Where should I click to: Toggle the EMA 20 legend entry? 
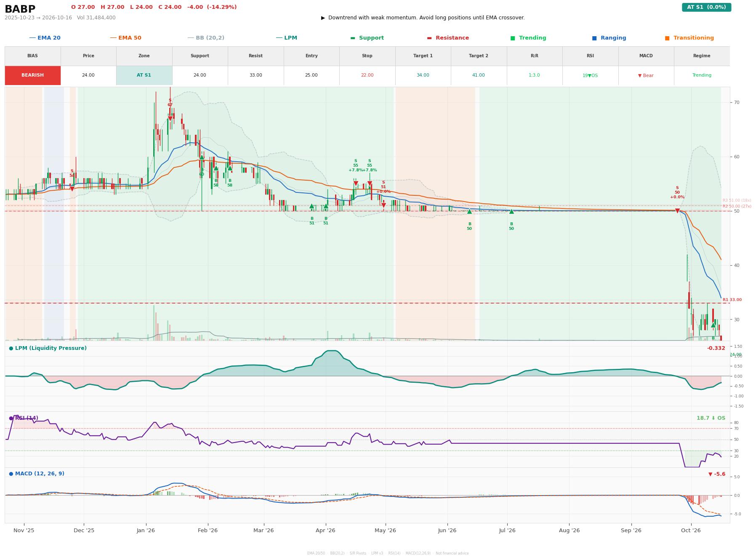(45, 38)
